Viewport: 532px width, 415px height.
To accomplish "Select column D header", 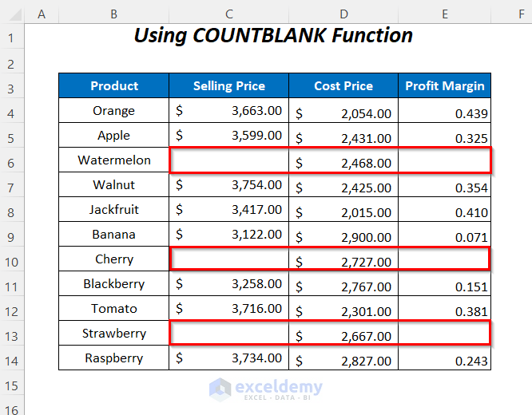I will (x=343, y=14).
